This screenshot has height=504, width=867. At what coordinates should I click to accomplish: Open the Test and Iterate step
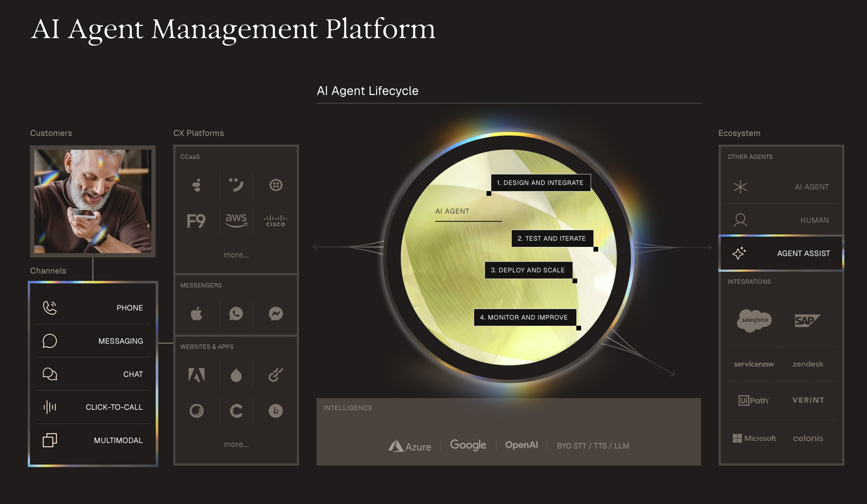[x=551, y=238]
